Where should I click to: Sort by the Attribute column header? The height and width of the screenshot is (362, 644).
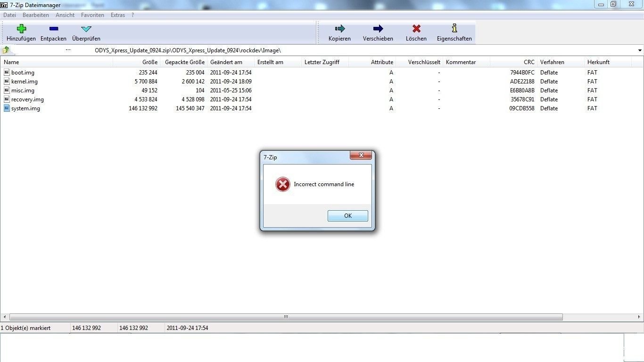pos(372,62)
